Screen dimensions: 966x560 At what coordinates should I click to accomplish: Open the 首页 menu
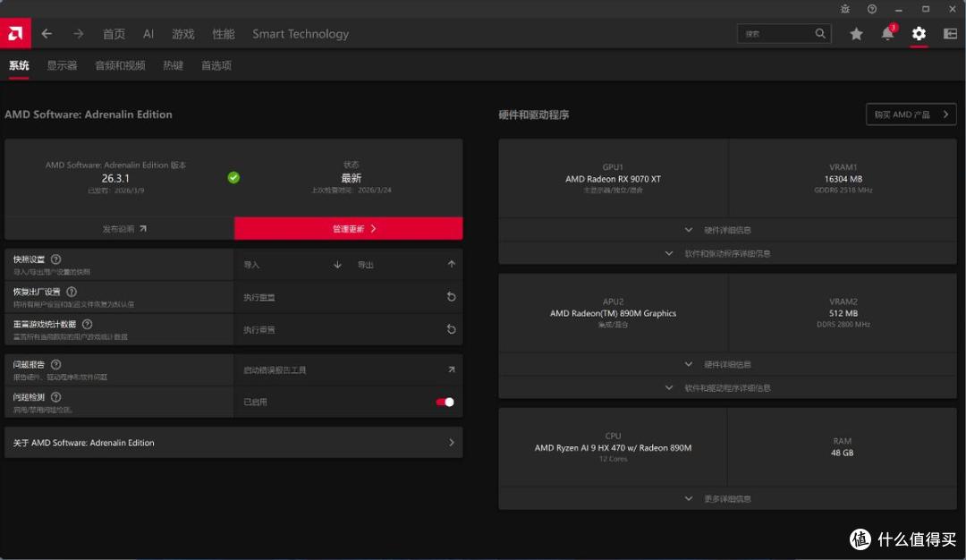point(114,34)
